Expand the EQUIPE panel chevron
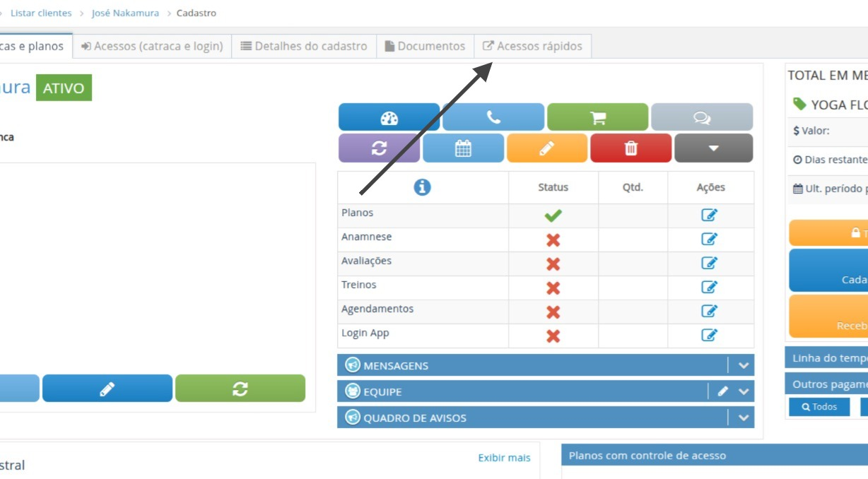This screenshot has width=868, height=479. 743,392
